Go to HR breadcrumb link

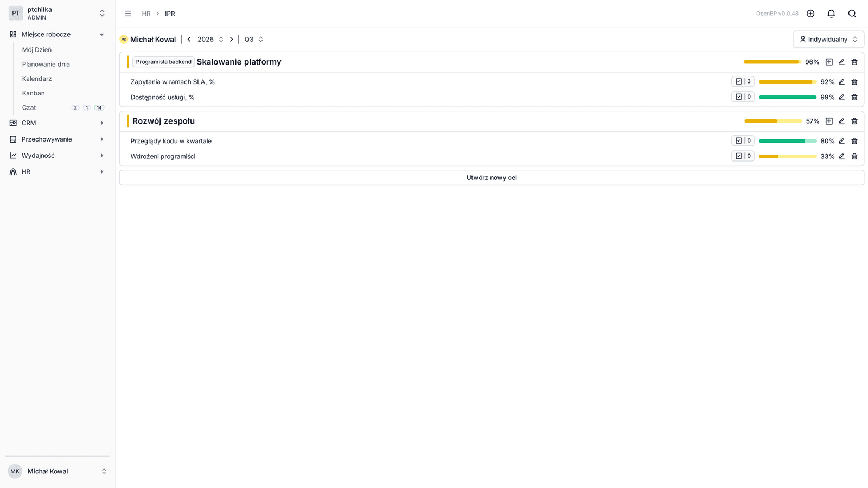pos(146,14)
